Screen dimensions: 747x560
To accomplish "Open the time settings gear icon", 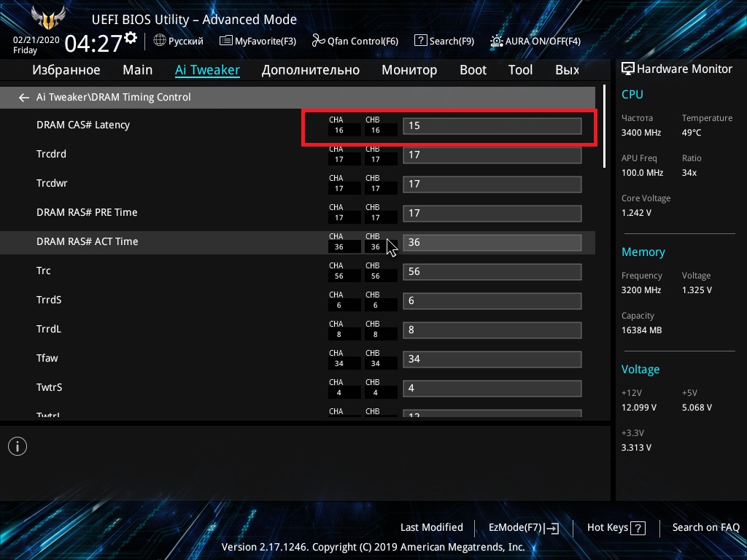I will point(131,37).
